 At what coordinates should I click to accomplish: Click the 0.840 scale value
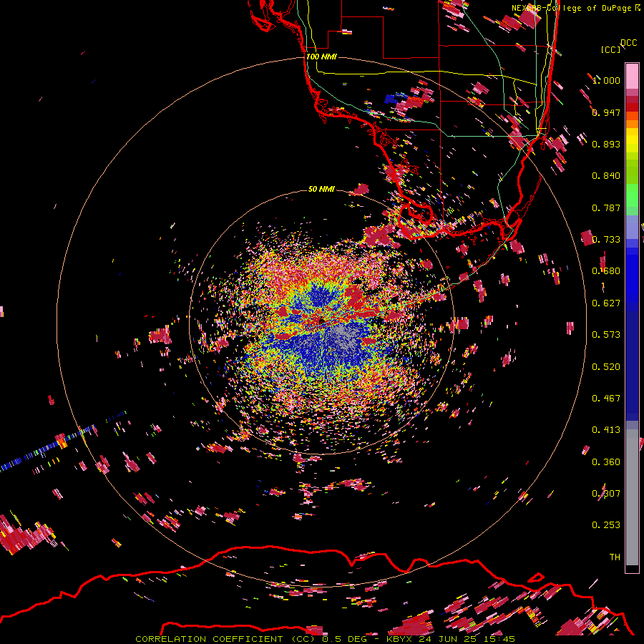[x=606, y=176]
